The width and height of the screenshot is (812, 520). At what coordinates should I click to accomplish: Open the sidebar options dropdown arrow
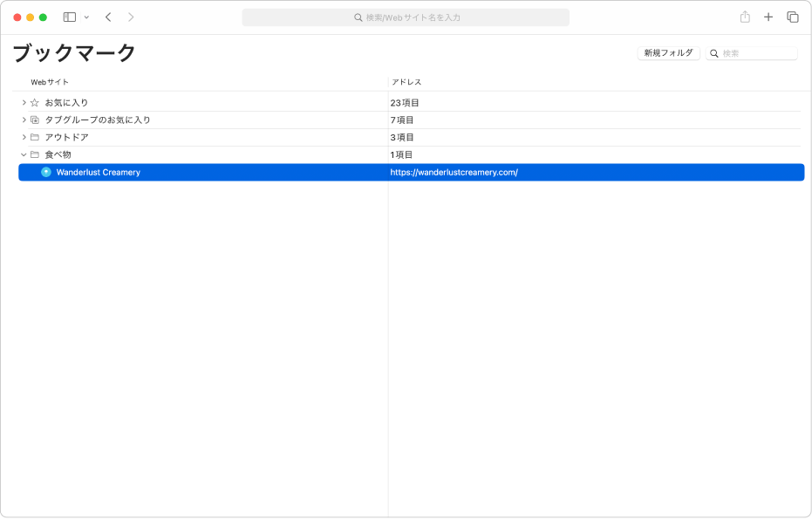point(86,17)
